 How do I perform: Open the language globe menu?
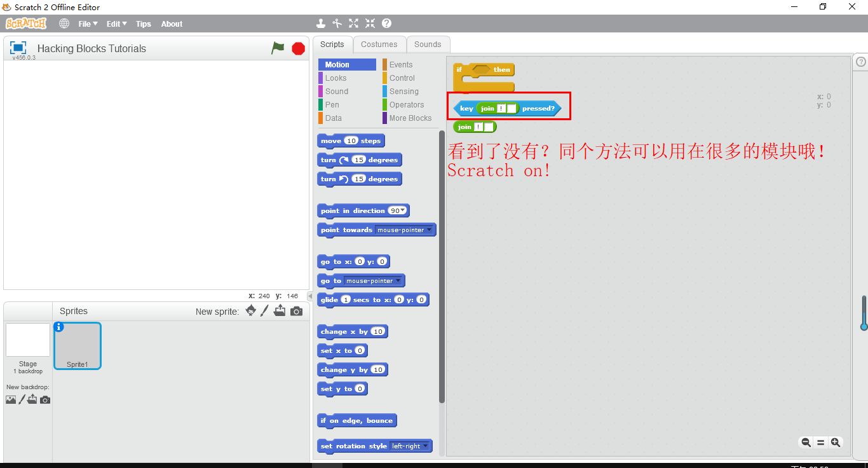[64, 24]
